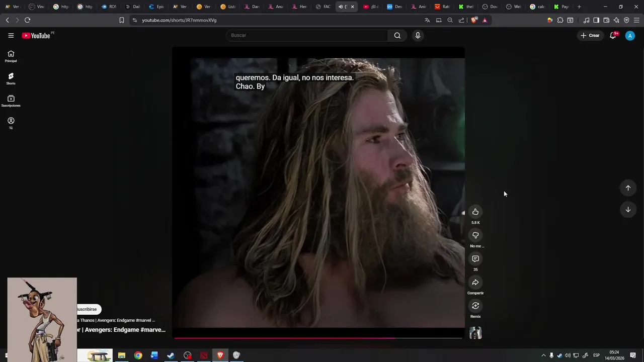The image size is (644, 362).
Task: Click the Buscar search field
Action: 307,35
